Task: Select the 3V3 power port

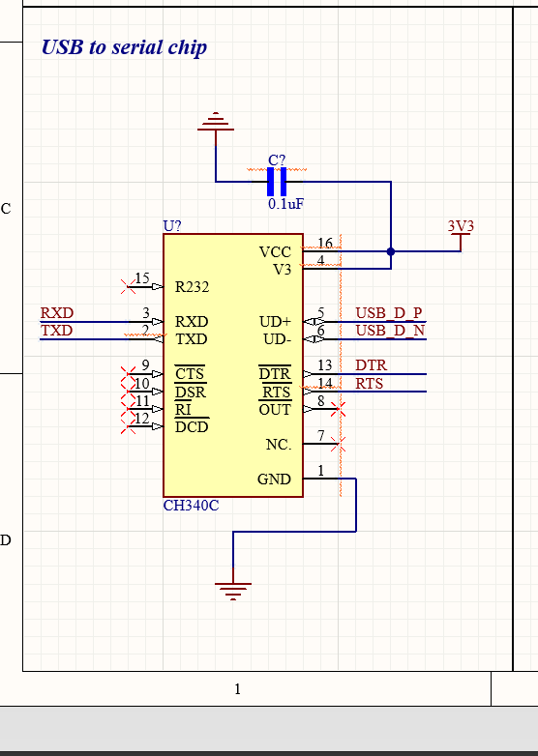Action: point(461,234)
